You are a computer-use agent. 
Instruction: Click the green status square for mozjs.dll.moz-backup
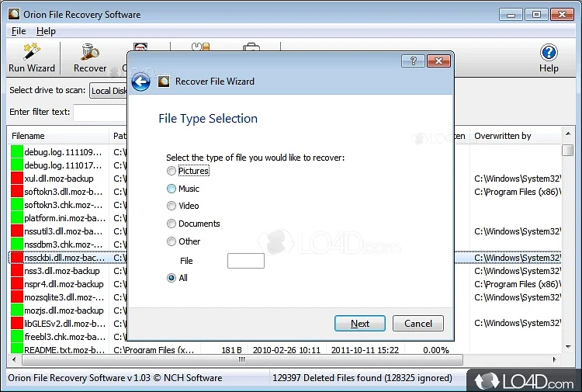17,310
